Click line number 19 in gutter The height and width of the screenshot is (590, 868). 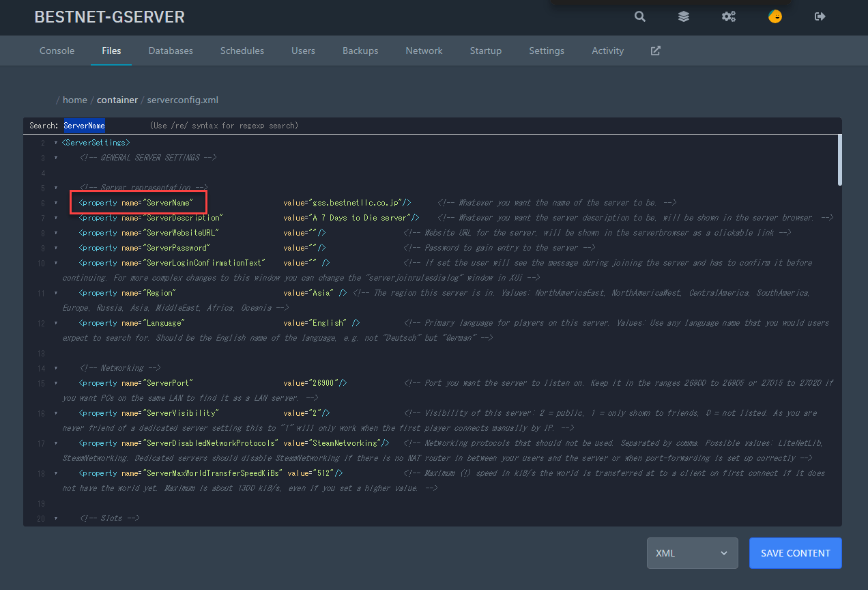[41, 503]
